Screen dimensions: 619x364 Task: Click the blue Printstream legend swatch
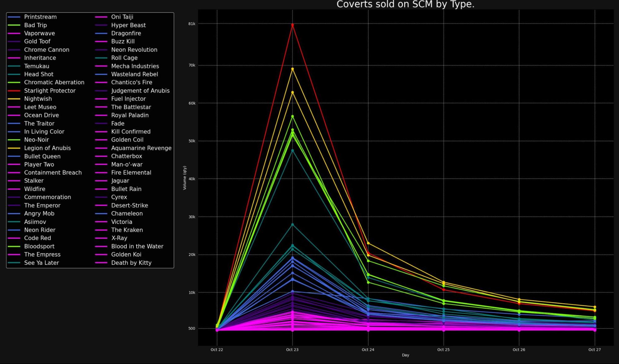click(x=14, y=17)
